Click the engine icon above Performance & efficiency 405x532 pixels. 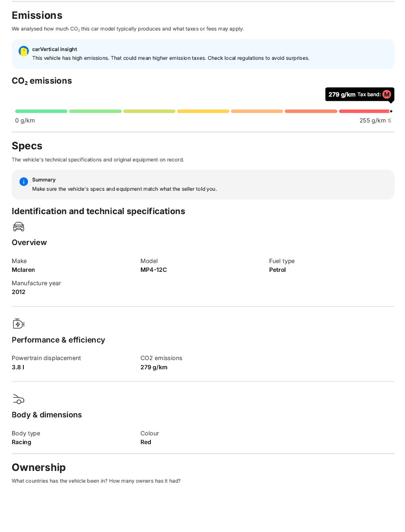click(x=19, y=324)
